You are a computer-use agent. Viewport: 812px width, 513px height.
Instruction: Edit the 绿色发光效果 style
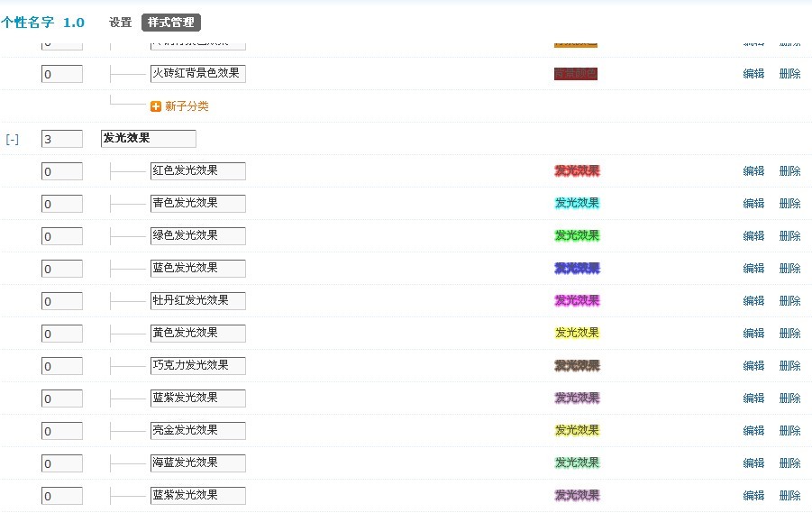click(753, 236)
